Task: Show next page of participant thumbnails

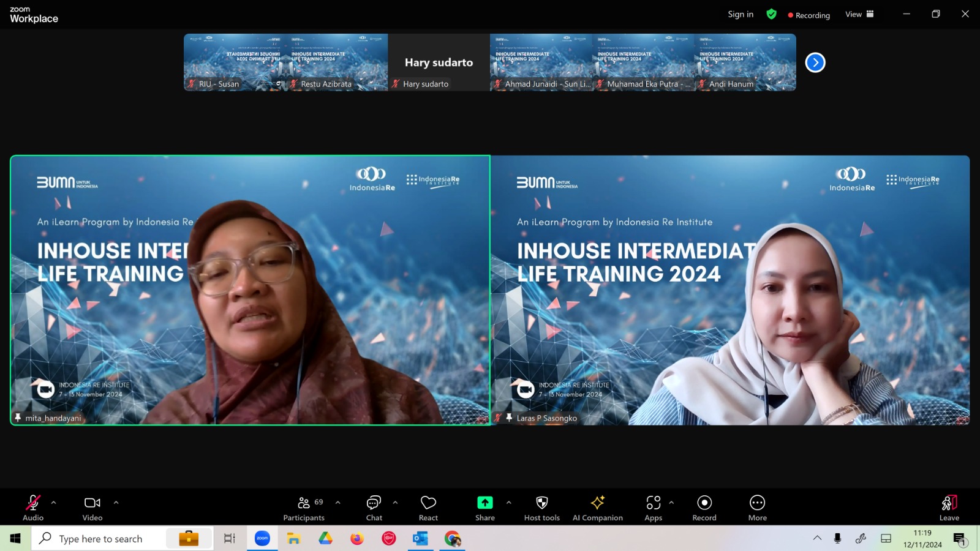Action: pos(815,62)
